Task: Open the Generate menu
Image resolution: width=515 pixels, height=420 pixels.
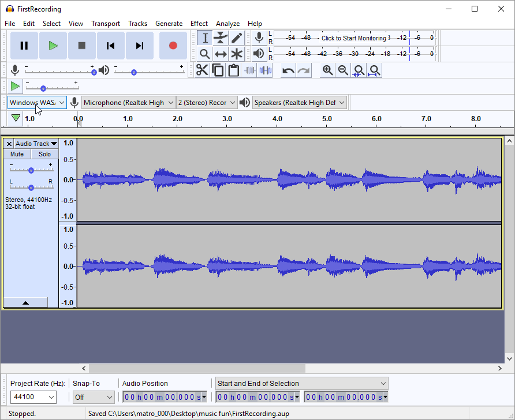Action: 169,24
